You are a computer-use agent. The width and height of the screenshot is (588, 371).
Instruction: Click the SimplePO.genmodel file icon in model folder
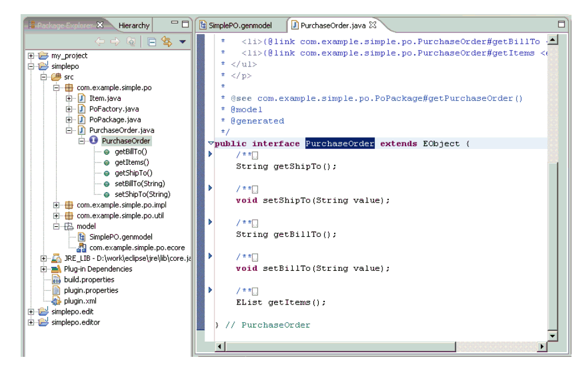coord(81,237)
